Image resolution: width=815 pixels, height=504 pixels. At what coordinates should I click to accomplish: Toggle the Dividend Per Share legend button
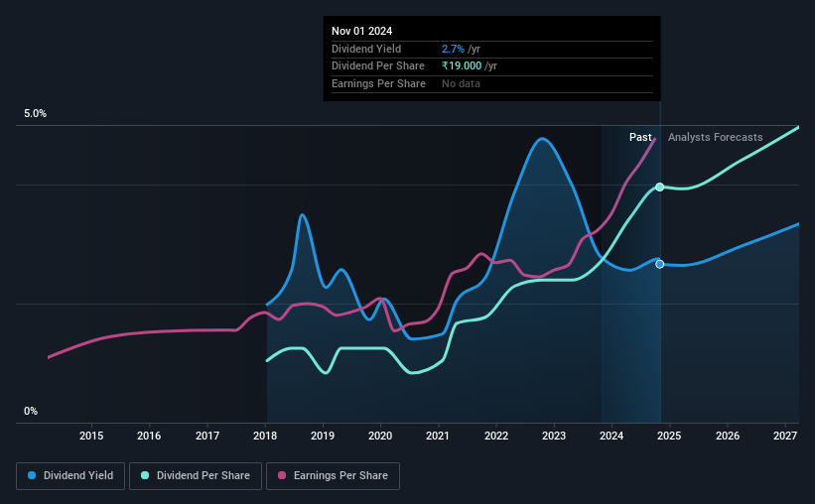point(196,476)
